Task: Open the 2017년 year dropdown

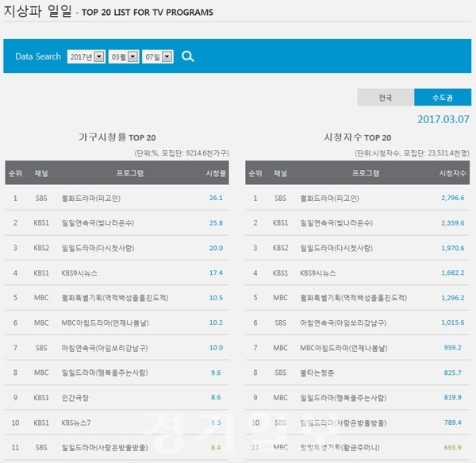Action: coord(86,57)
